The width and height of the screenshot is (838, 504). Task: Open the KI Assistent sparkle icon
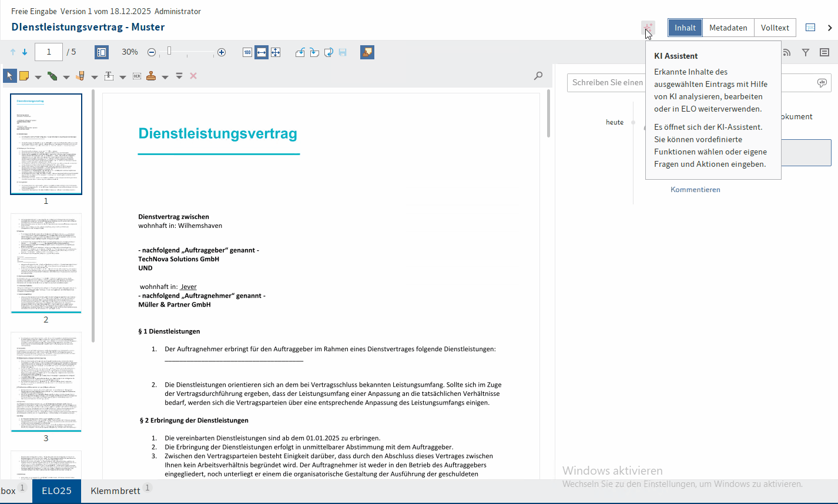tap(648, 28)
